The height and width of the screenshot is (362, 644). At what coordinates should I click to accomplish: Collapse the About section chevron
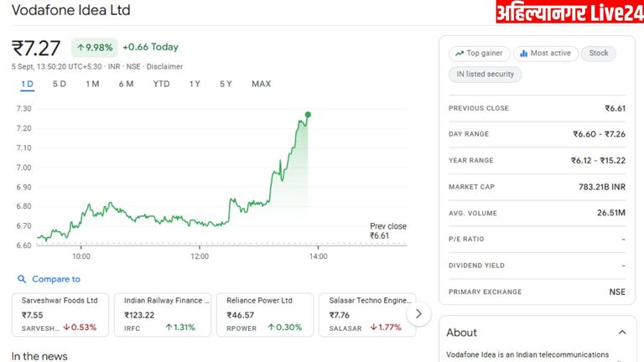[x=621, y=333]
